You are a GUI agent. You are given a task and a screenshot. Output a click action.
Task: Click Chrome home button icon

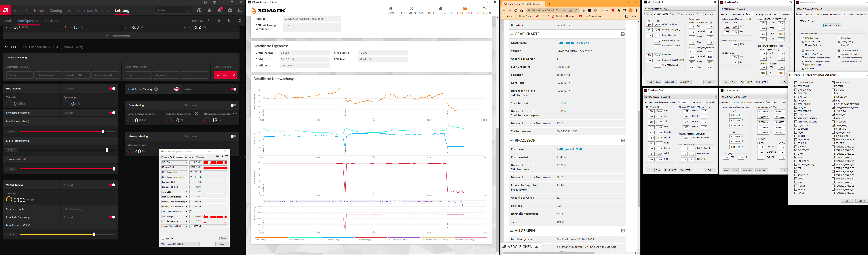click(x=522, y=10)
